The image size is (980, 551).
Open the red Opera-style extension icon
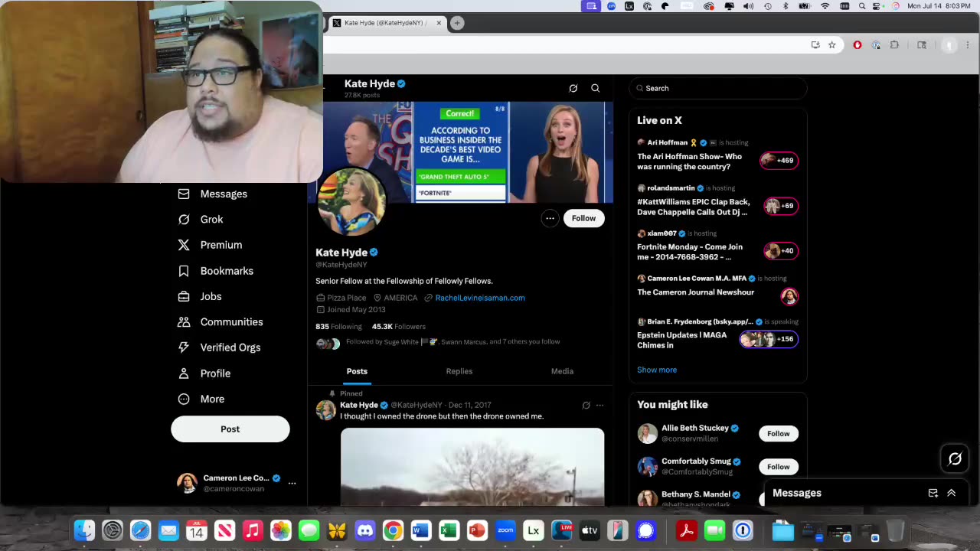click(x=857, y=45)
